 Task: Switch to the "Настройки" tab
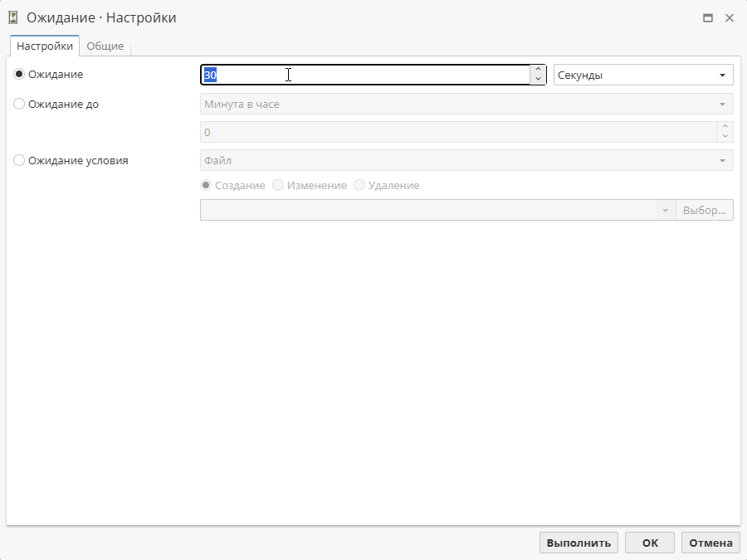[43, 46]
